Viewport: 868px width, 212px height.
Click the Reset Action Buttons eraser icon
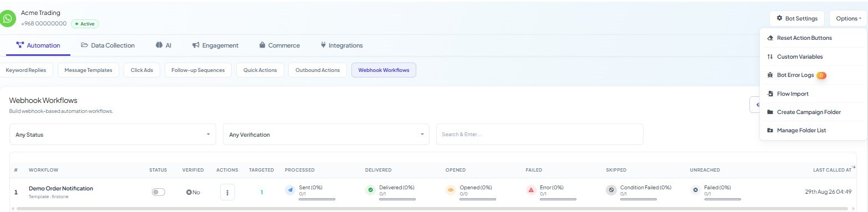pyautogui.click(x=770, y=38)
